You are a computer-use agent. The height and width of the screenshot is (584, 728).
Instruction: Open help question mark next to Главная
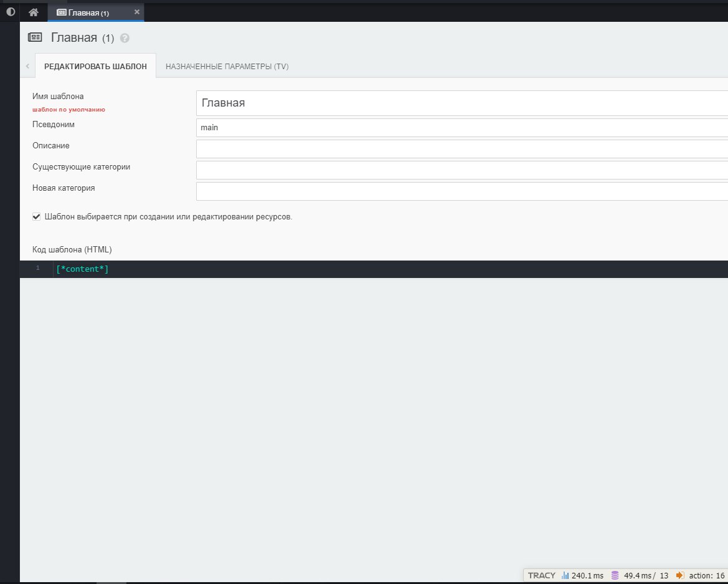[x=125, y=38]
